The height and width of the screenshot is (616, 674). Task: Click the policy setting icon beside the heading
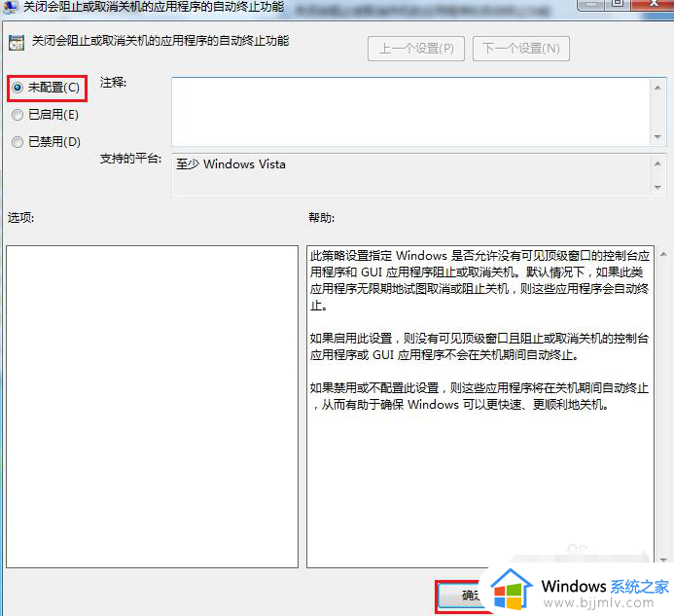coord(17,43)
